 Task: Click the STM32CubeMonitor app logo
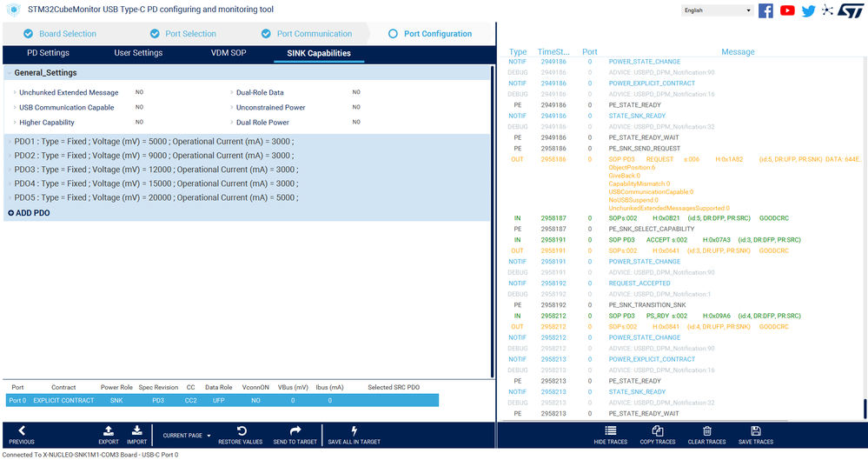[13, 10]
